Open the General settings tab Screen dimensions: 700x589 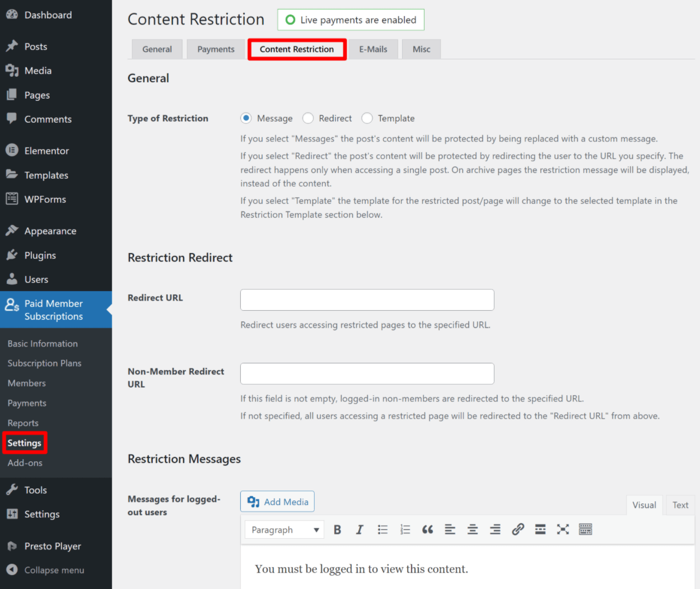pyautogui.click(x=157, y=49)
